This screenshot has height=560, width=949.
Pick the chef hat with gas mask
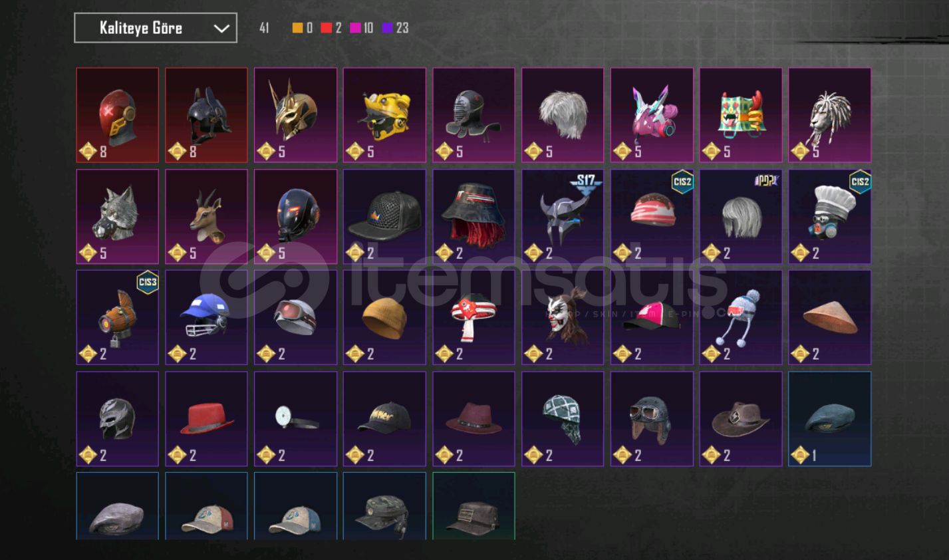pyautogui.click(x=829, y=216)
